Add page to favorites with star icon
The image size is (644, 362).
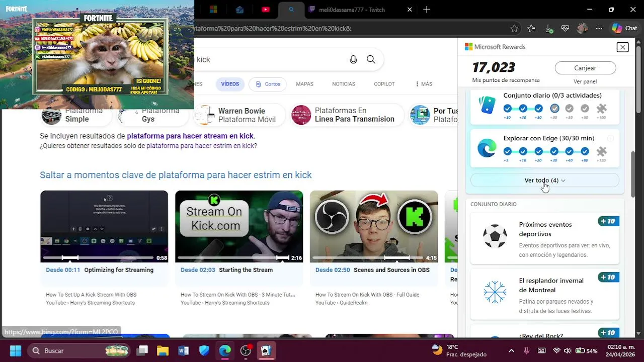click(x=514, y=29)
